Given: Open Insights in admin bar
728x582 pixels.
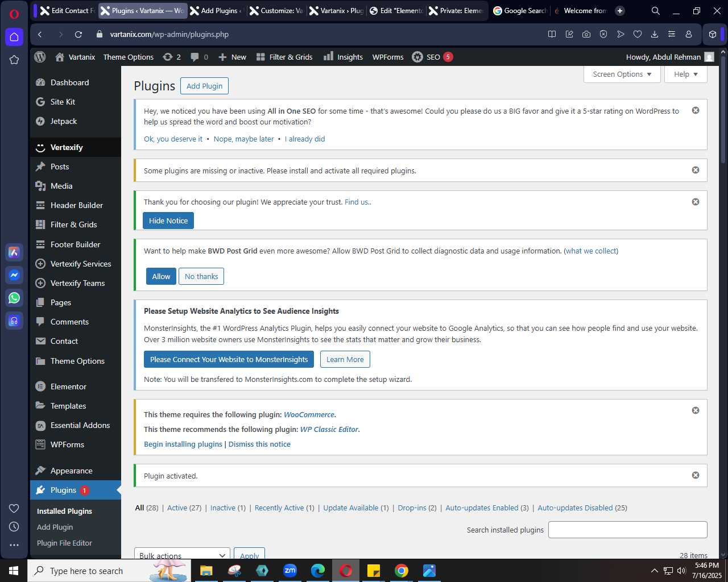Looking at the screenshot, I should tap(343, 57).
